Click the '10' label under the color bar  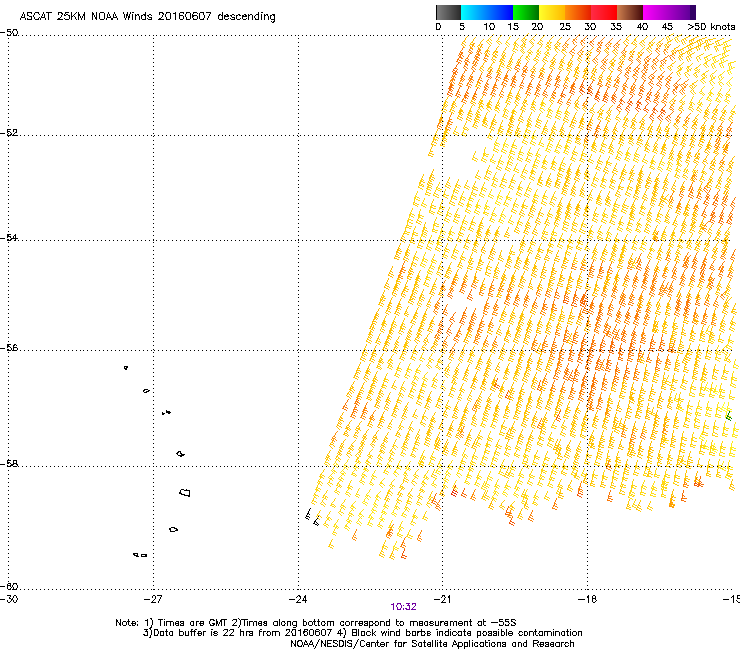(489, 27)
